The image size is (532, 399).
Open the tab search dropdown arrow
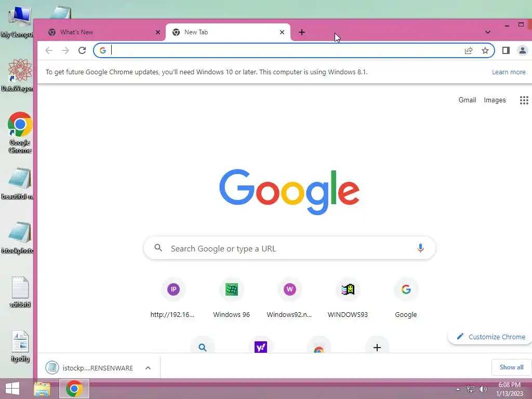coord(487,32)
